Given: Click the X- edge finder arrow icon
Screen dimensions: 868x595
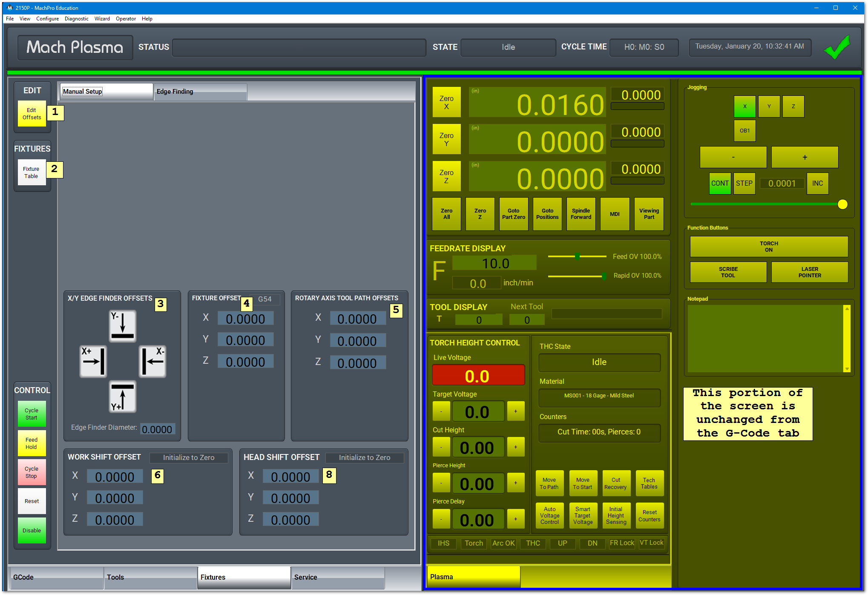Looking at the screenshot, I should [x=152, y=362].
